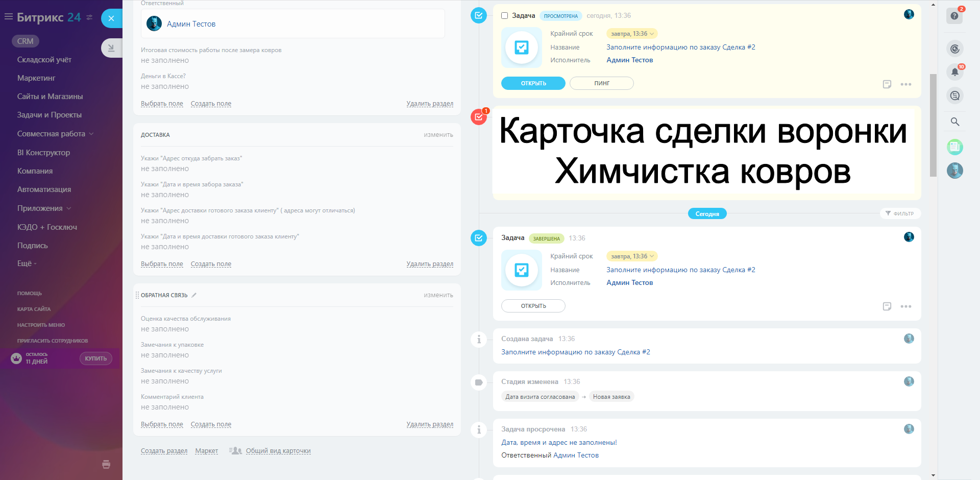The width and height of the screenshot is (980, 480).
Task: Click the КУПИТЬ button
Action: 96,358
